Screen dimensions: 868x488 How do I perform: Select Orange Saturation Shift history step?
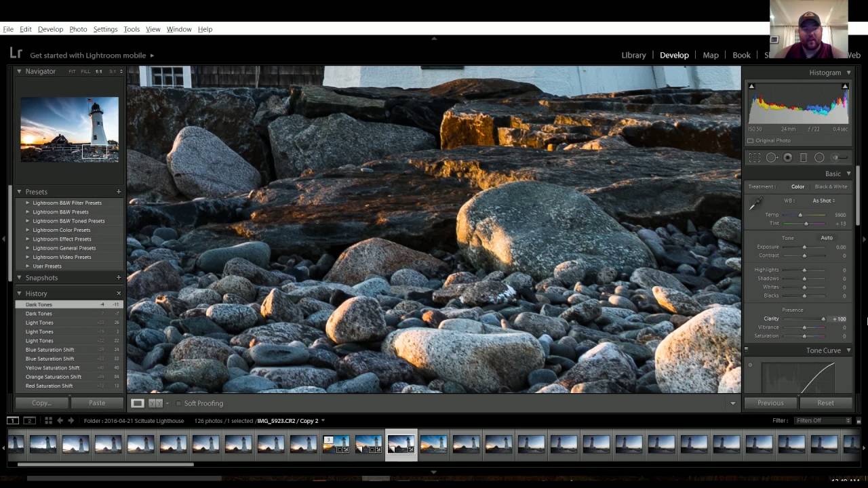[x=68, y=377]
